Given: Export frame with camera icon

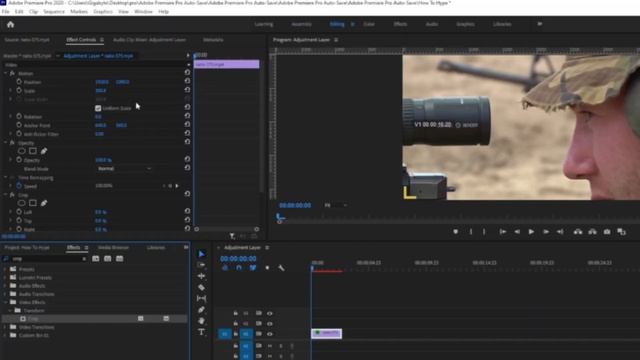Looking at the screenshot, I should click(607, 231).
